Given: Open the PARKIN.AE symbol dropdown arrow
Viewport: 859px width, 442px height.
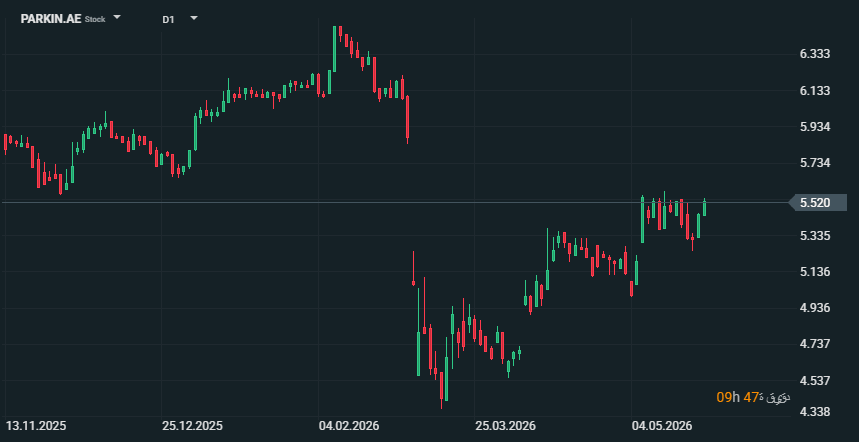Looking at the screenshot, I should [x=117, y=17].
